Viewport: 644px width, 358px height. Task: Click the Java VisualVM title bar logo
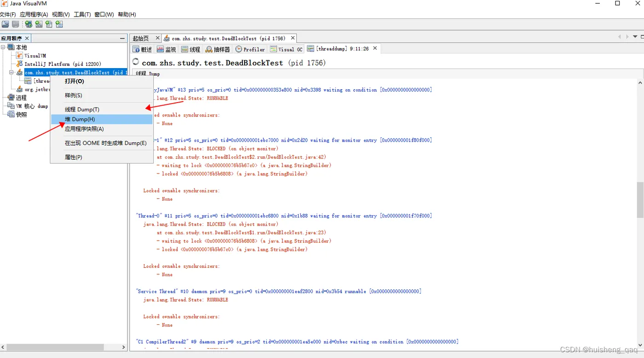(x=4, y=4)
